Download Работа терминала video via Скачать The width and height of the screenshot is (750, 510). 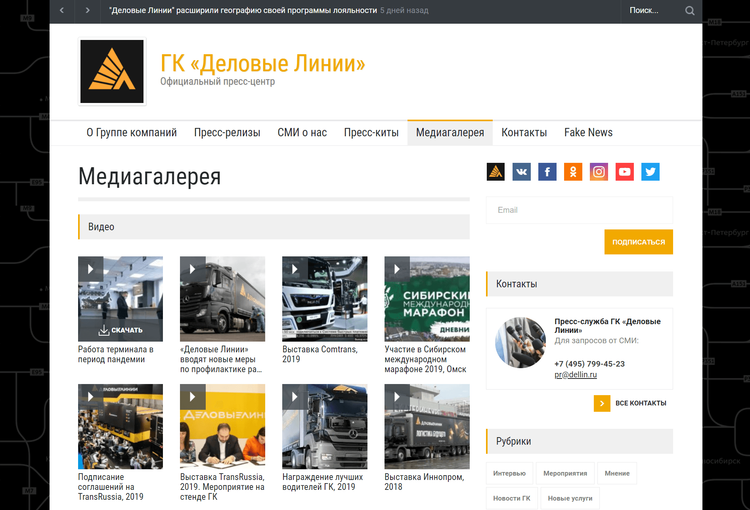tap(121, 330)
